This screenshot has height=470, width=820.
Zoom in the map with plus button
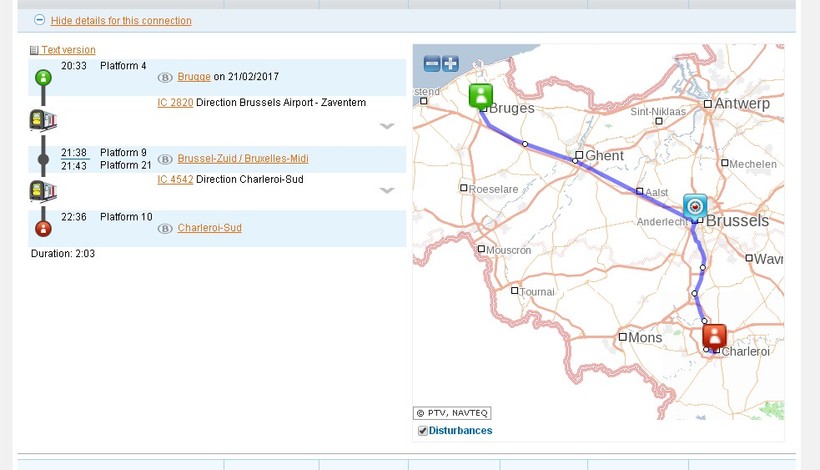(x=451, y=64)
